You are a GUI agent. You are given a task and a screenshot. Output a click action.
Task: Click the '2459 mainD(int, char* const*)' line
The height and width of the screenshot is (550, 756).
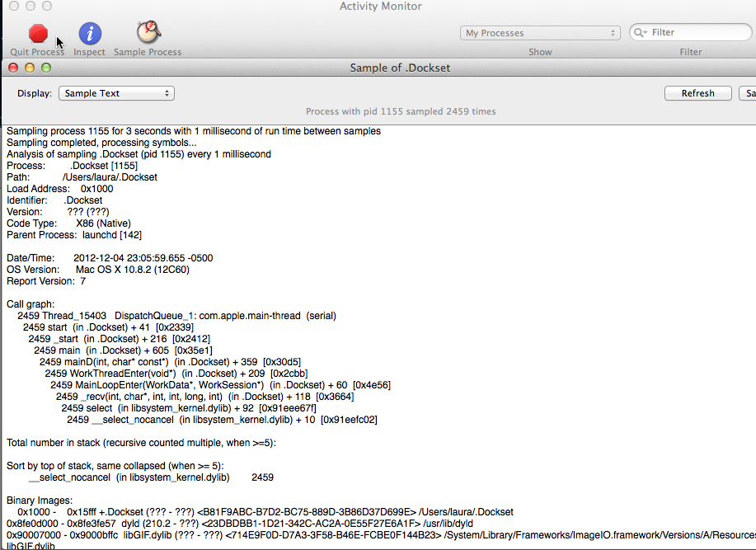170,363
